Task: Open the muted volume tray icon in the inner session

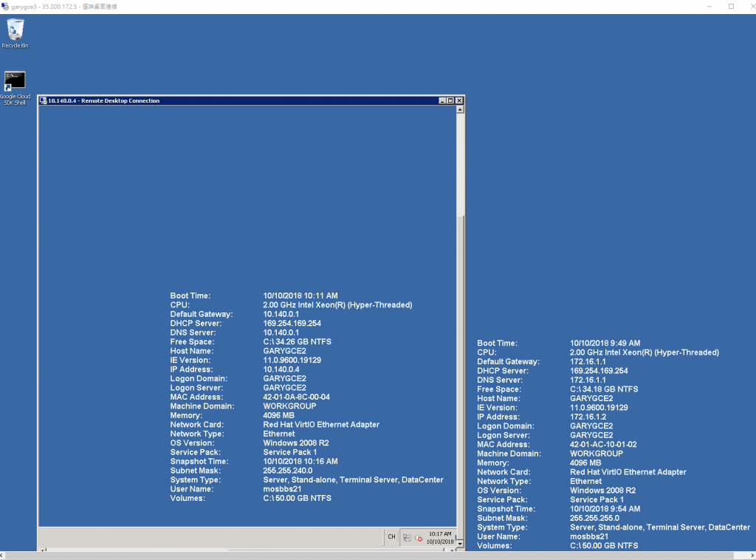Action: (x=419, y=538)
